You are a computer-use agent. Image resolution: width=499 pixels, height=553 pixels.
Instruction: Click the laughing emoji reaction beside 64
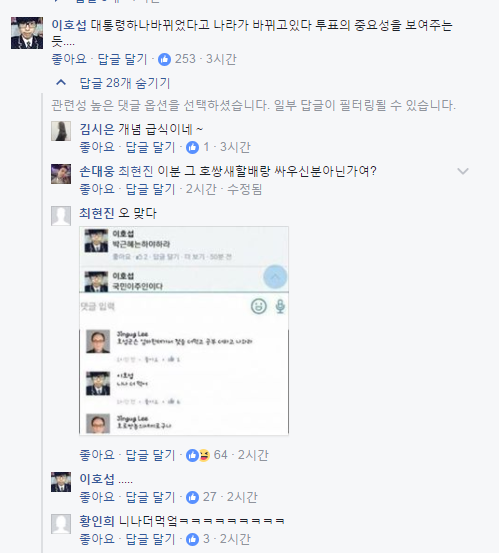point(204,455)
